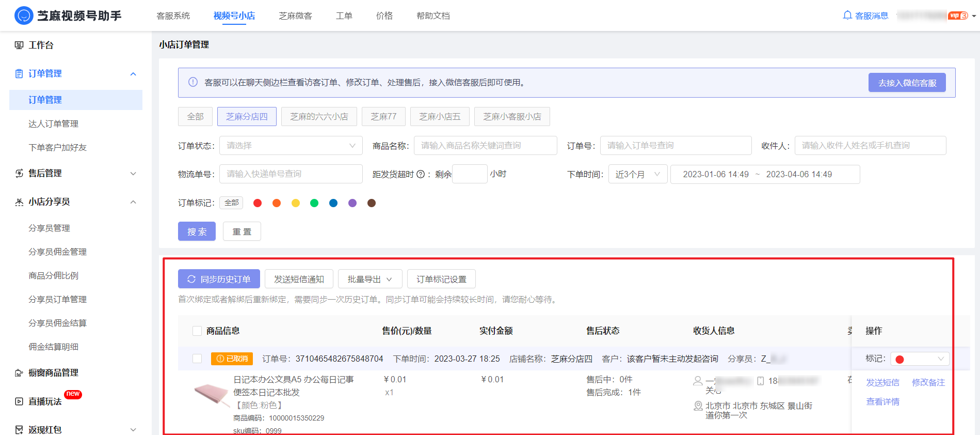Image resolution: width=980 pixels, height=435 pixels.
Task: Open the 工单 top menu
Action: point(344,16)
